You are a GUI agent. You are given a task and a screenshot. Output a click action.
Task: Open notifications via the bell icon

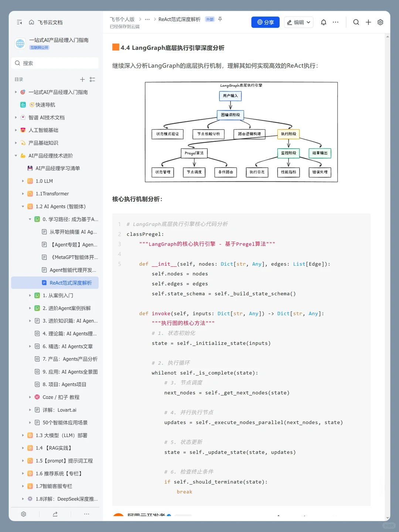click(x=324, y=22)
